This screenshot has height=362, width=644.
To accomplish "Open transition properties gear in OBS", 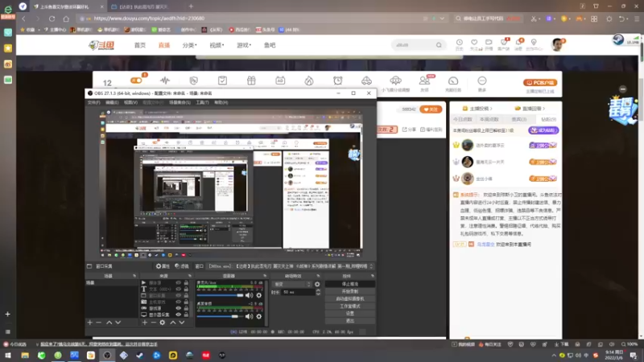I will tap(317, 284).
